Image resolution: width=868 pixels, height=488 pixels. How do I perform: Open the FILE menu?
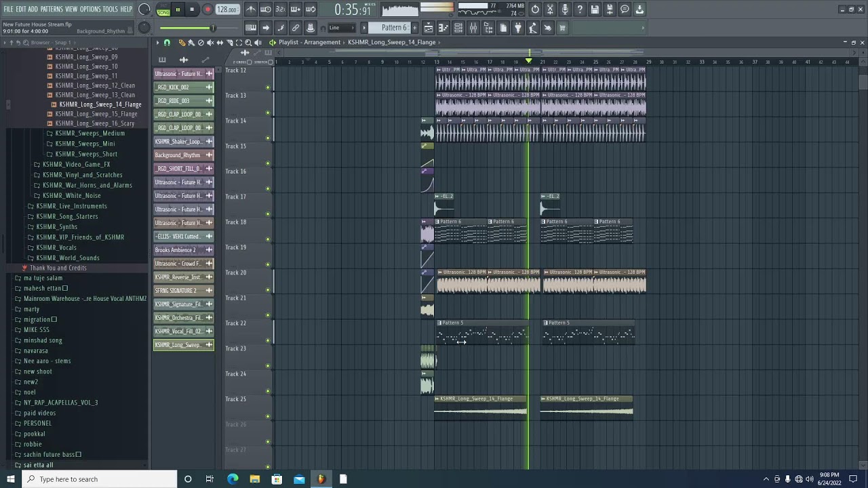click(x=8, y=9)
